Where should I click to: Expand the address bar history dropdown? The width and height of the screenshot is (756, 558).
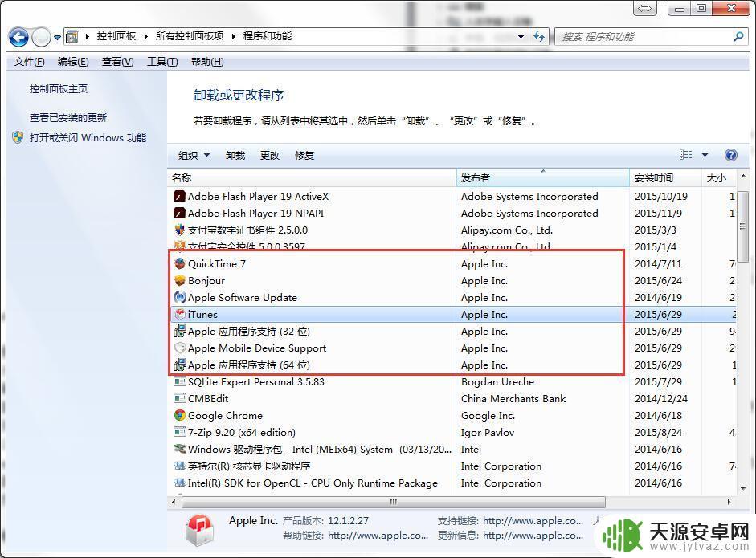coord(521,37)
